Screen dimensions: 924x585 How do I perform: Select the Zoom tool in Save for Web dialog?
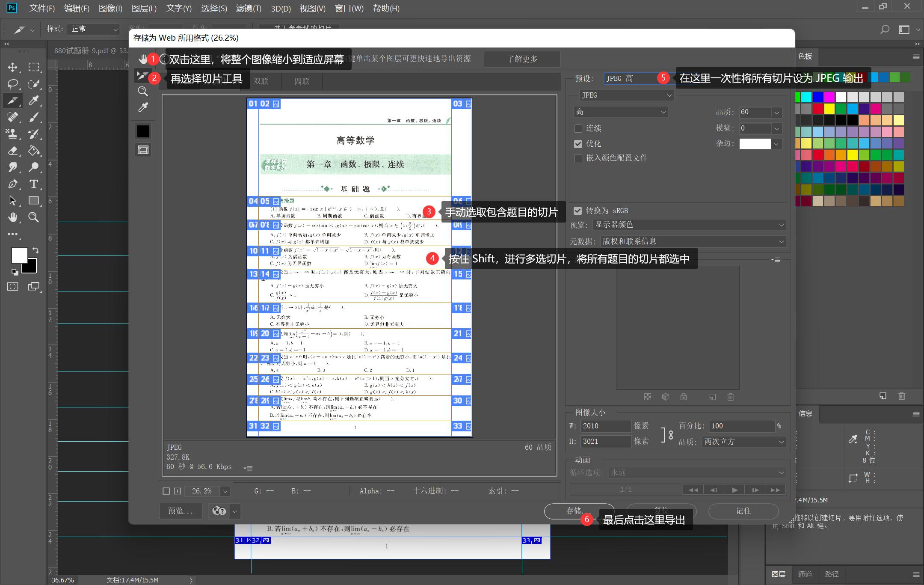143,91
